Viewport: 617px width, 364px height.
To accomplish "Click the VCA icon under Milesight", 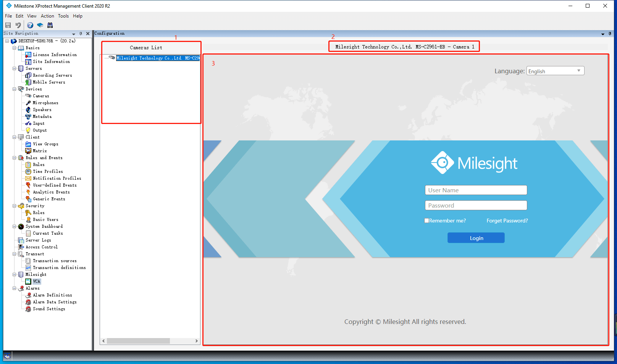I will pyautogui.click(x=28, y=282).
